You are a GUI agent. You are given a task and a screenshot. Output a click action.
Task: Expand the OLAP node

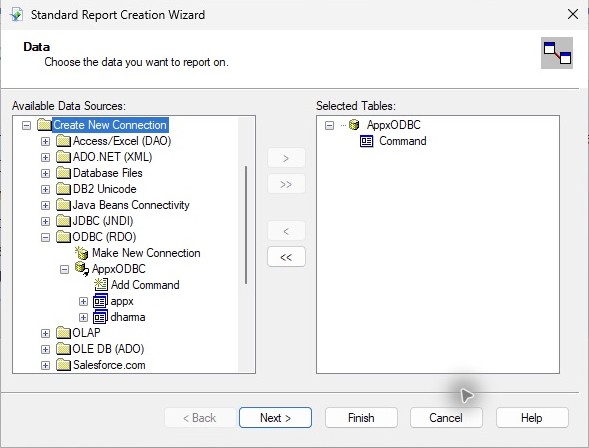click(45, 333)
